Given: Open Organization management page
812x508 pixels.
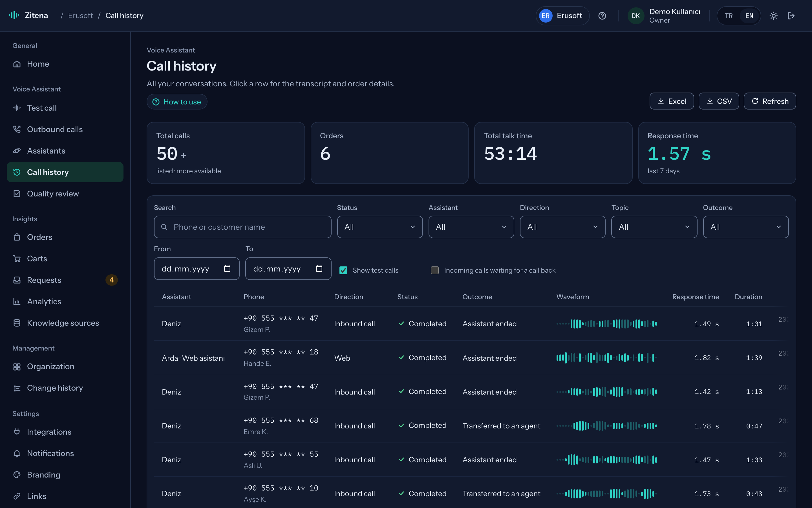Looking at the screenshot, I should [65, 367].
